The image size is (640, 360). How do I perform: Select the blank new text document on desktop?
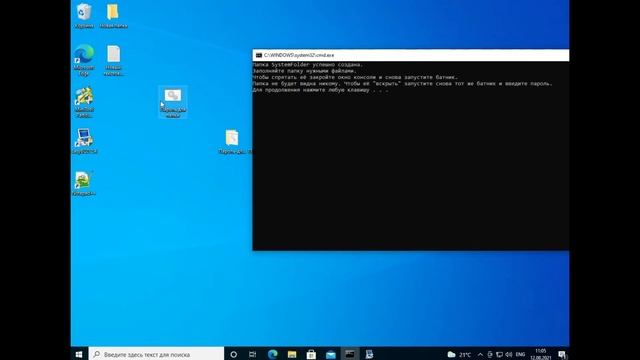click(113, 60)
